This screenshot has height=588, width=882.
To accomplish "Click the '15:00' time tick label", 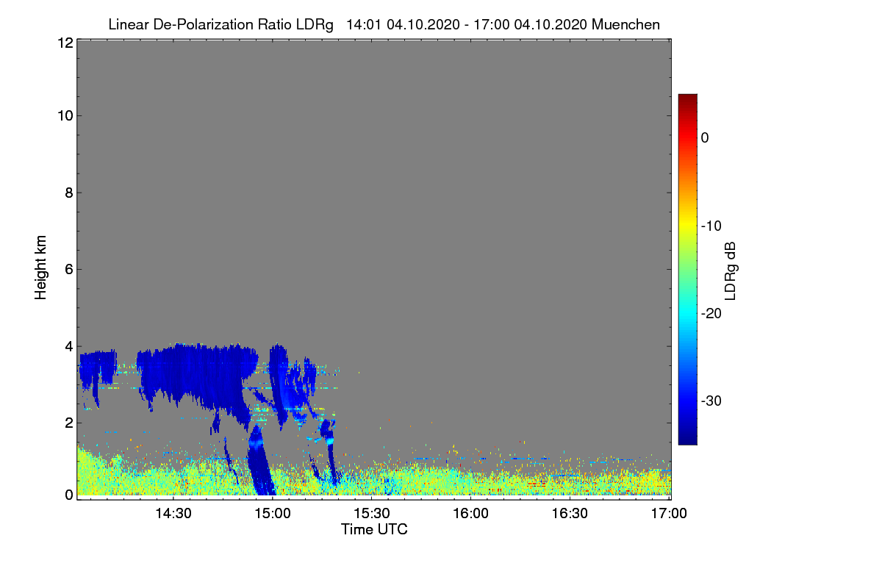I will coord(273,514).
